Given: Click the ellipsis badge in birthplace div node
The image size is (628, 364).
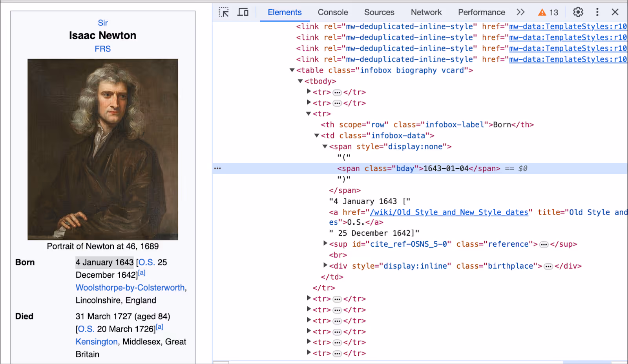Looking at the screenshot, I should tap(548, 267).
